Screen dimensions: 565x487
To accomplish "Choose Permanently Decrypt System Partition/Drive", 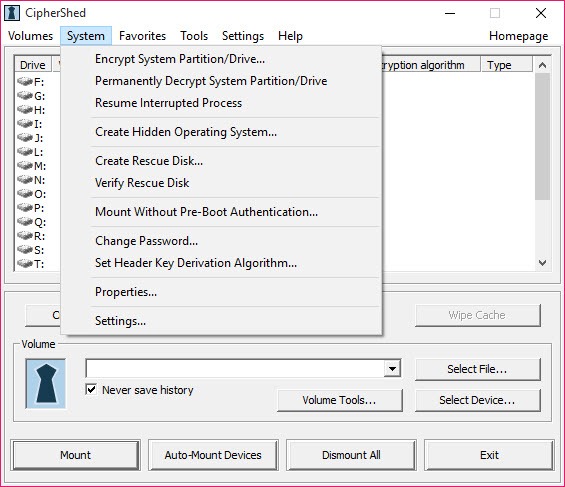I will [221, 81].
